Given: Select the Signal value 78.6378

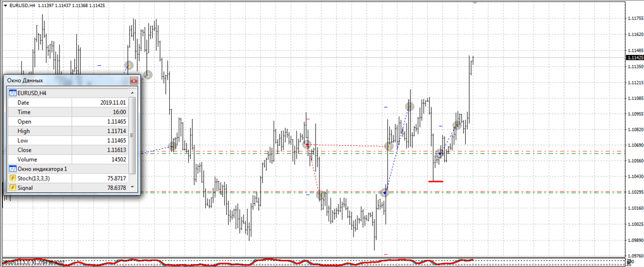Looking at the screenshot, I should click(116, 188).
